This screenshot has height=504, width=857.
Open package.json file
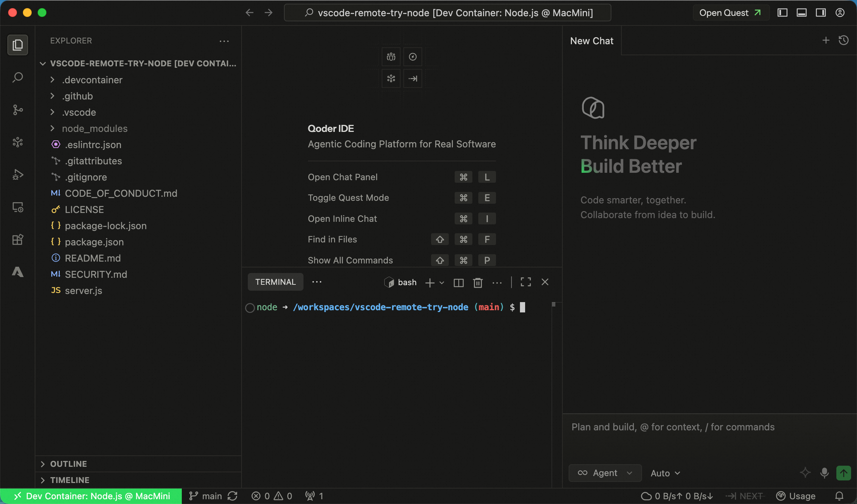138,242
